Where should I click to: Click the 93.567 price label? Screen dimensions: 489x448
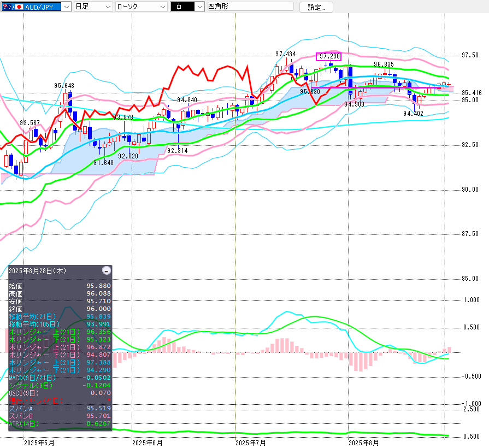[30, 123]
